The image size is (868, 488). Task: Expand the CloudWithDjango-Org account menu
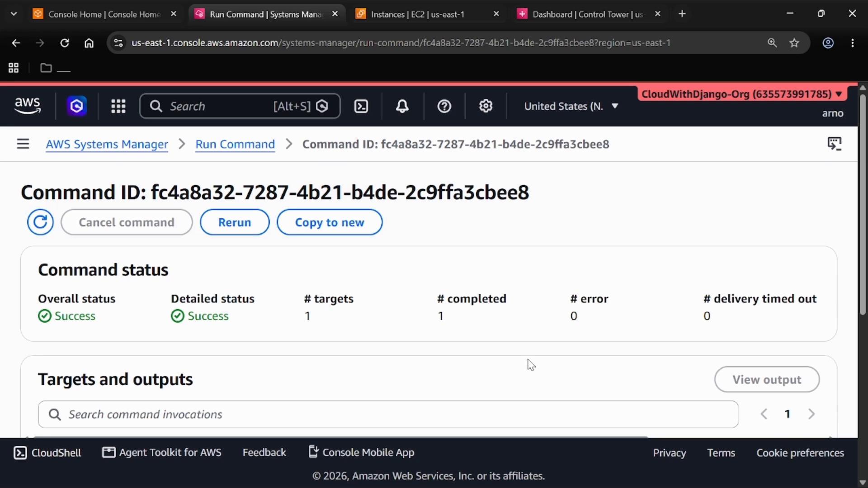[741, 94]
